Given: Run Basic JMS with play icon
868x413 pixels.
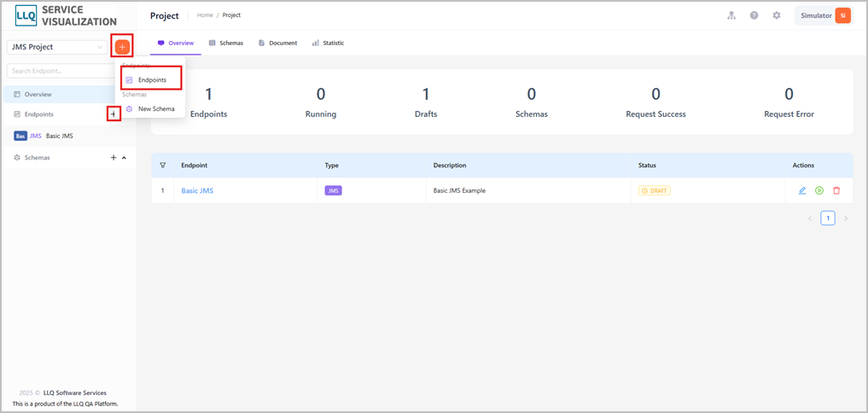Looking at the screenshot, I should point(819,190).
